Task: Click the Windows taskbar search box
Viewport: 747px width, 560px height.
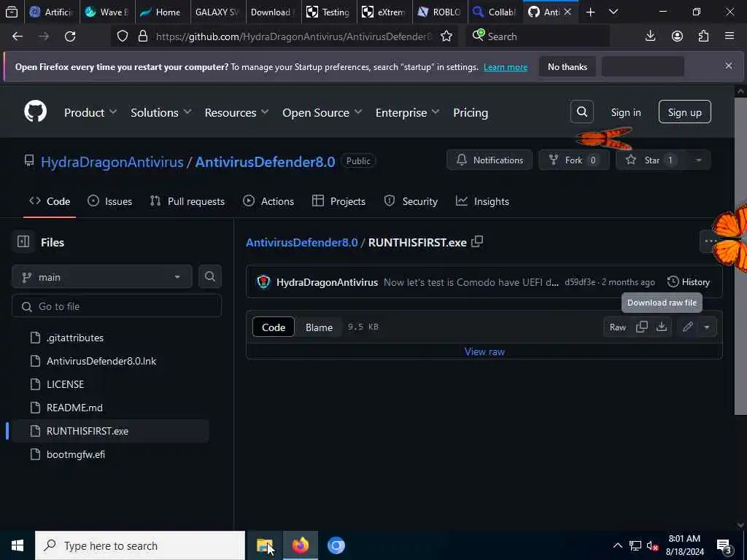Action: tap(140, 545)
